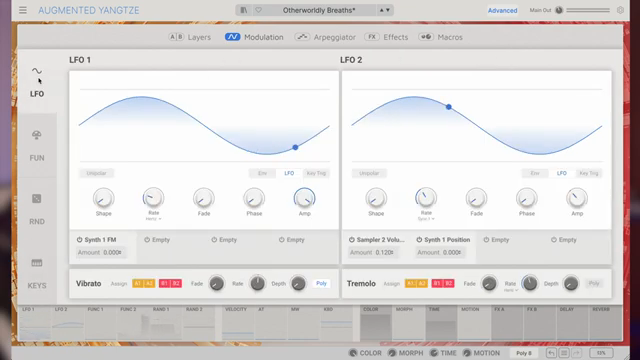
Task: Set LFO 1 mode to Key Trig
Action: (x=316, y=173)
